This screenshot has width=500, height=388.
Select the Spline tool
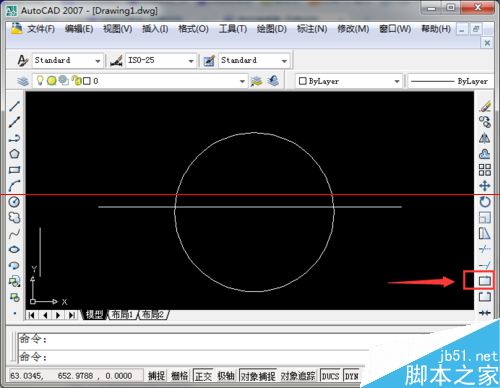pyautogui.click(x=14, y=234)
